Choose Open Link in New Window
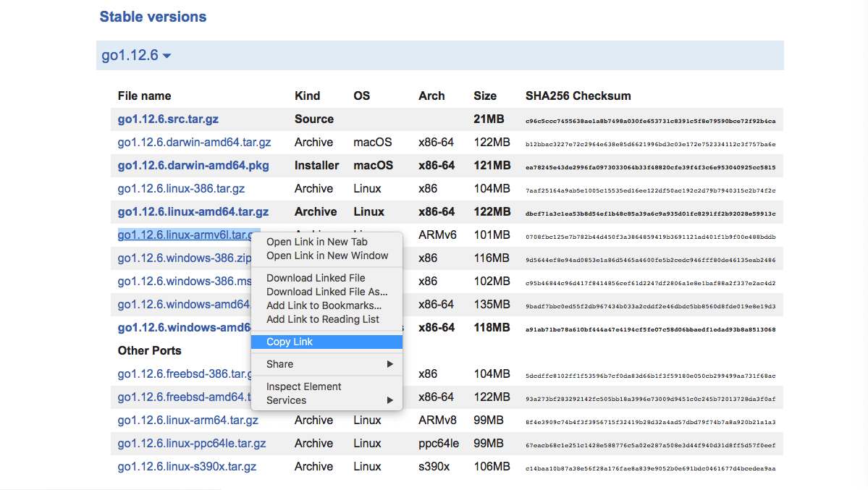The image size is (868, 490). (x=326, y=255)
